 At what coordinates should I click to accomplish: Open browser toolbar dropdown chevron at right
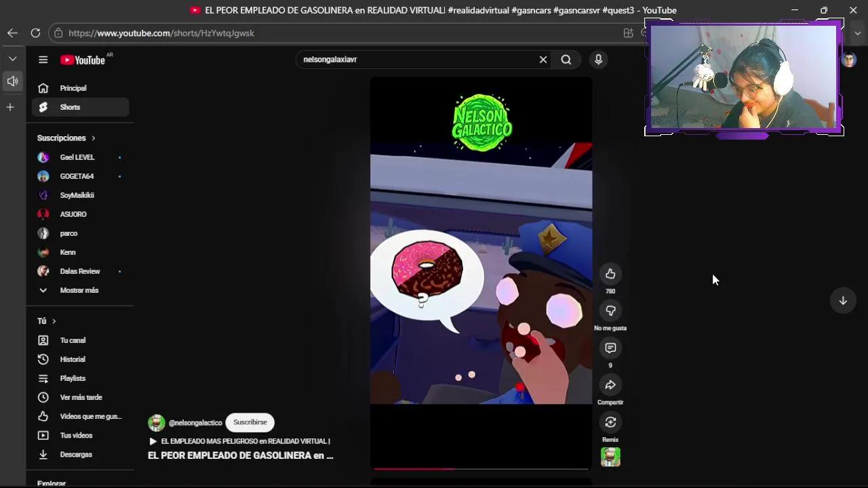click(x=858, y=33)
